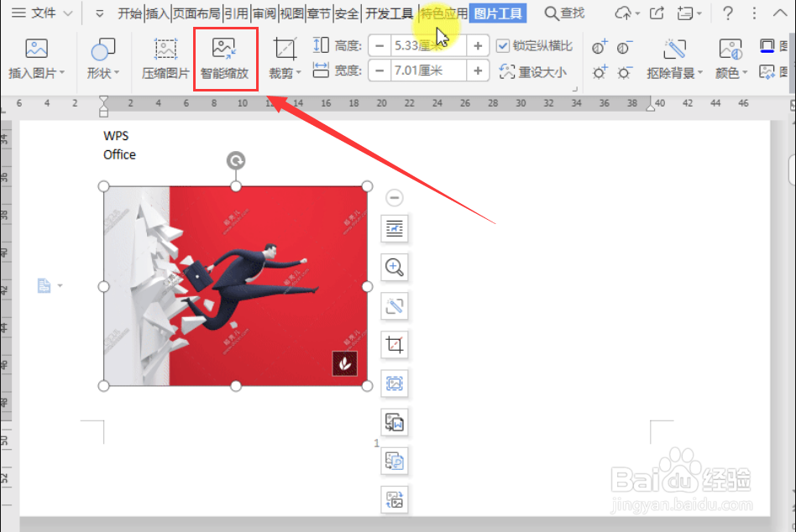Click picture effects icon with sparkles

coord(767,71)
